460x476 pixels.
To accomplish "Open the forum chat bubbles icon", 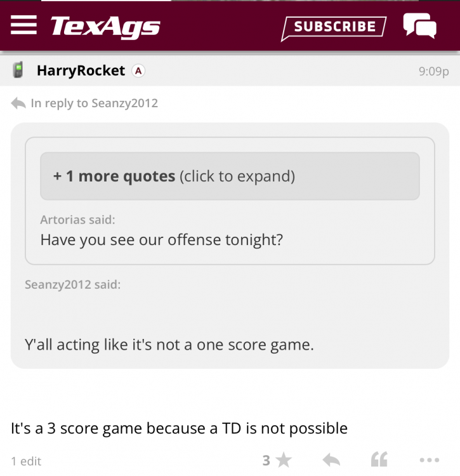I will [x=419, y=27].
